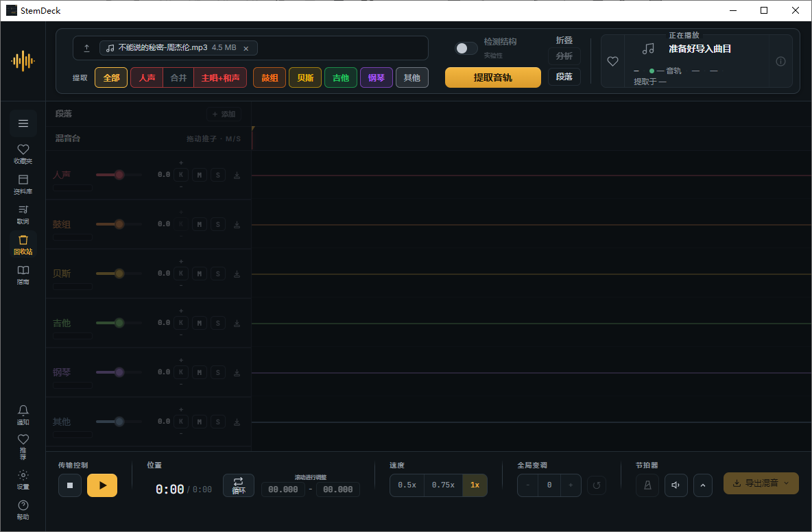The height and width of the screenshot is (532, 812).
Task: Click the 人声 volume slider knob
Action: pos(119,175)
